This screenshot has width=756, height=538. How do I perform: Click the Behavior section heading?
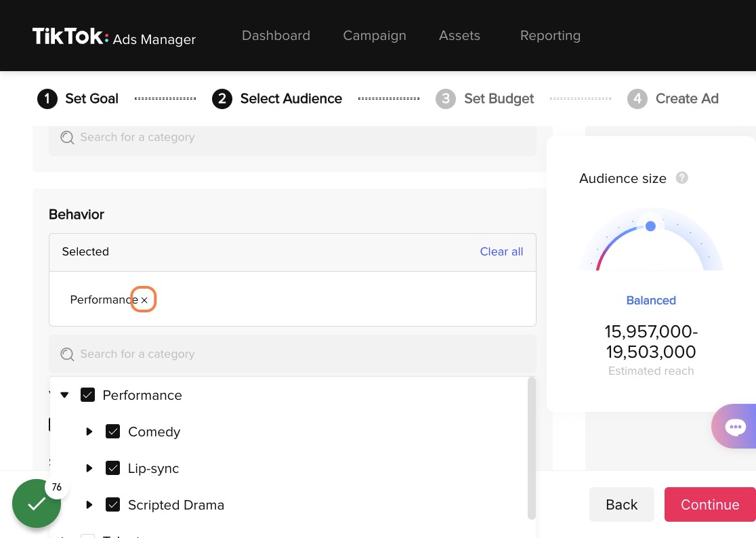[76, 215]
